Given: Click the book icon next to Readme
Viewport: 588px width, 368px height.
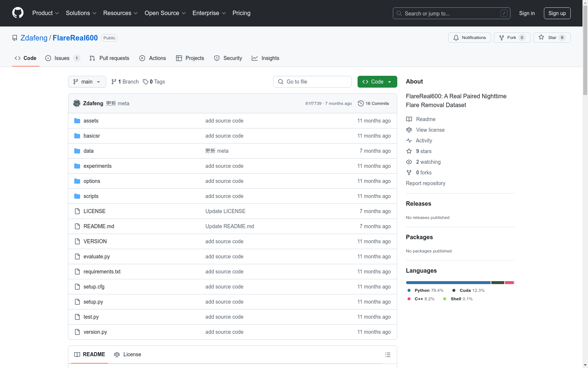Looking at the screenshot, I should (x=409, y=119).
